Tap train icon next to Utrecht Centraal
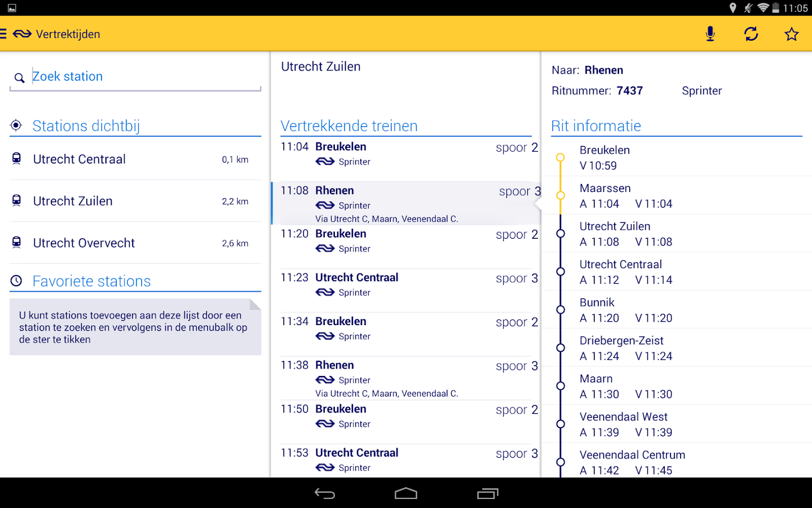 coord(17,159)
